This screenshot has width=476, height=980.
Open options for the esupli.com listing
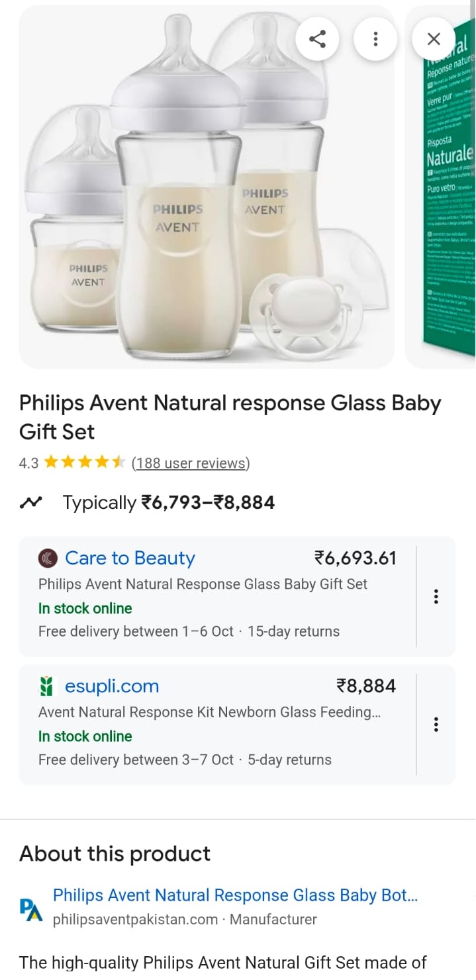tap(436, 724)
